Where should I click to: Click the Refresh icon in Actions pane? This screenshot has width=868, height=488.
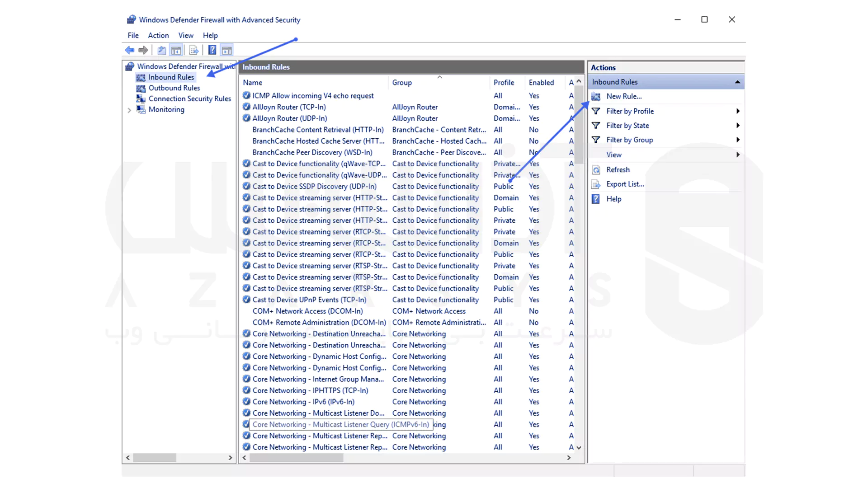[x=596, y=170]
